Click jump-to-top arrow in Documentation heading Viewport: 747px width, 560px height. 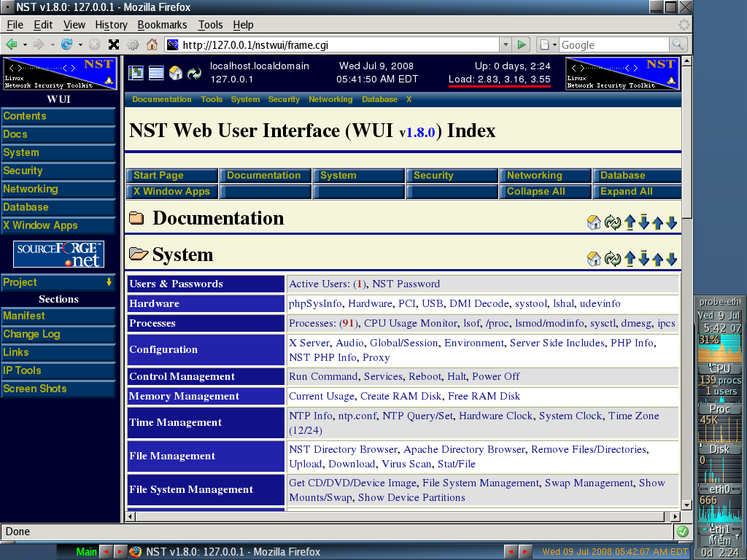[x=630, y=222]
